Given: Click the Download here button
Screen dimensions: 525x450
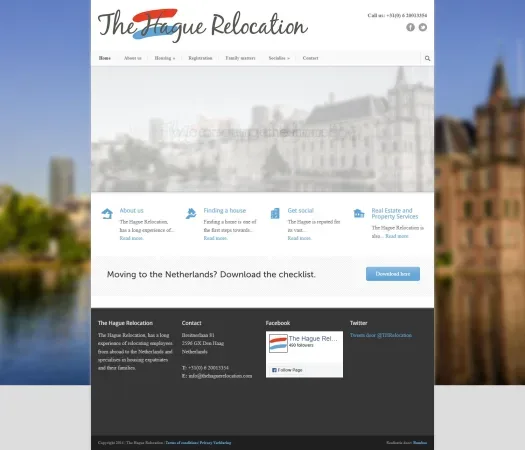Looking at the screenshot, I should [x=393, y=274].
